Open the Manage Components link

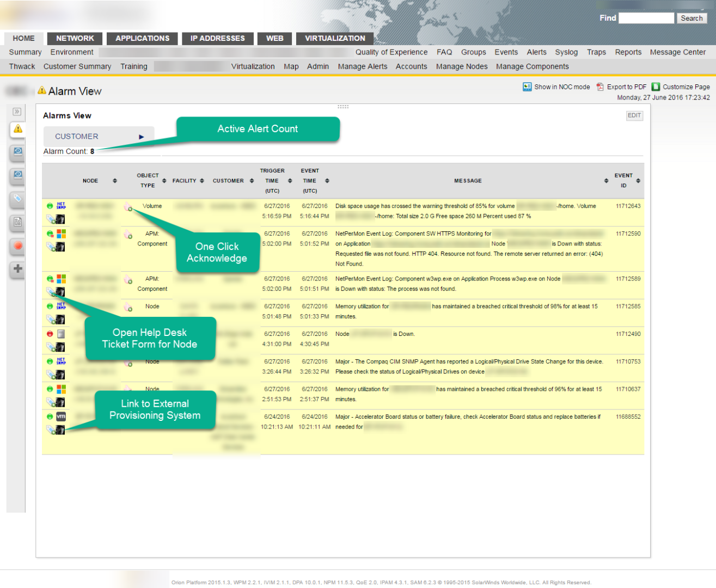[533, 66]
